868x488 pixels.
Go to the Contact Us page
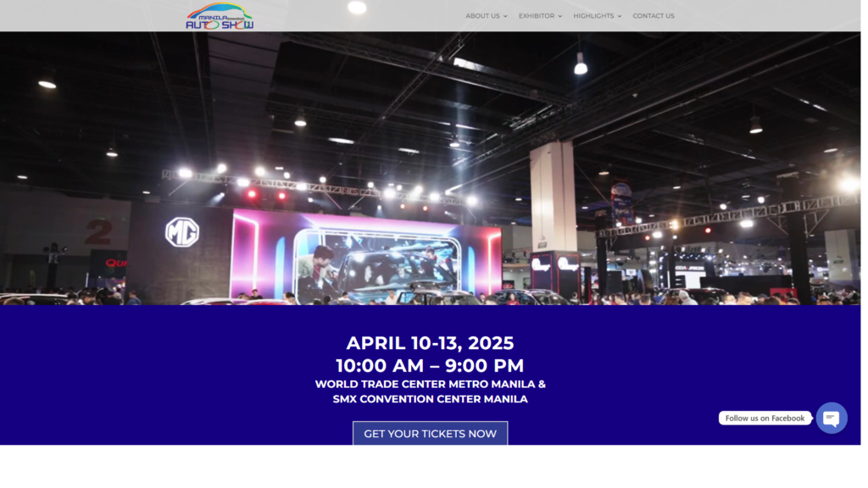point(654,16)
